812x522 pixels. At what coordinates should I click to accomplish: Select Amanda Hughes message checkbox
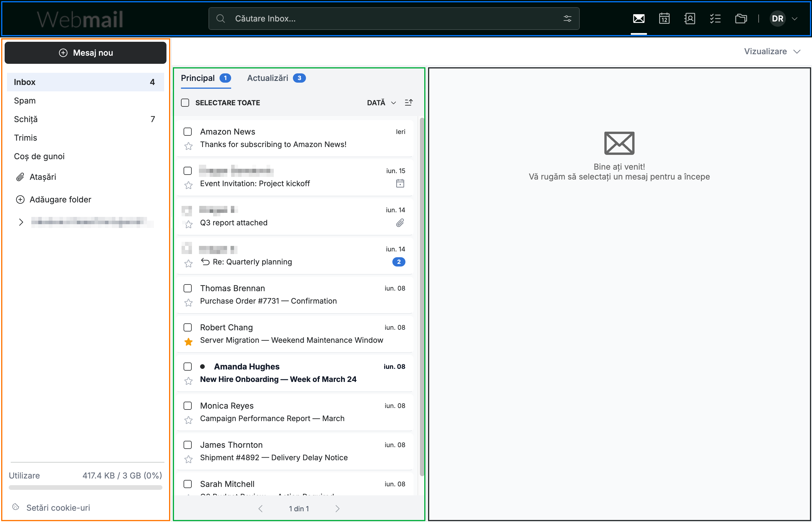187,367
